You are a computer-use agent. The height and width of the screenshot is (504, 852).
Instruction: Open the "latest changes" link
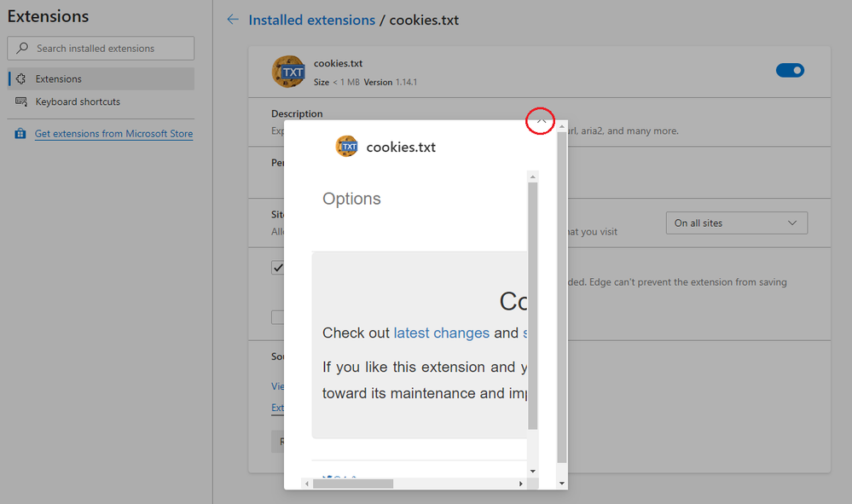point(441,333)
